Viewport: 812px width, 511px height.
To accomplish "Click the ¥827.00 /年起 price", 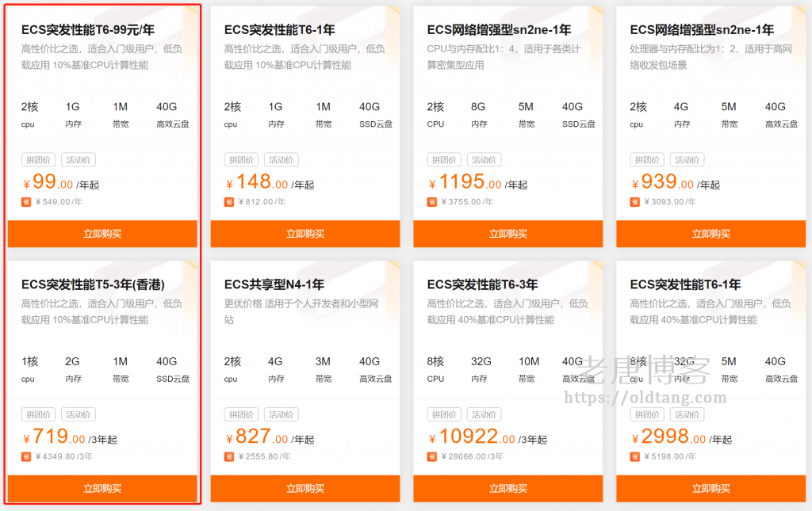I will pos(270,437).
